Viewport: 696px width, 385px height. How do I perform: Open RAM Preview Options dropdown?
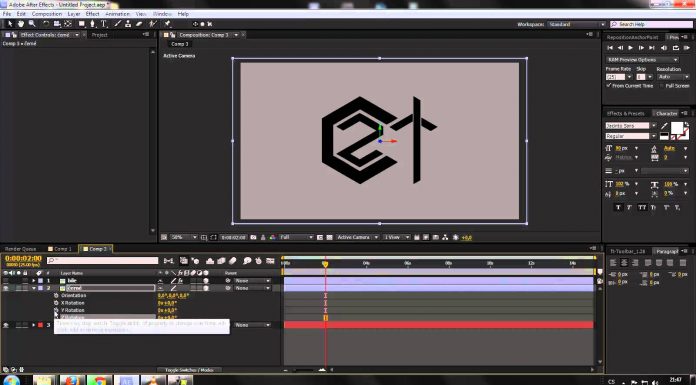point(642,60)
